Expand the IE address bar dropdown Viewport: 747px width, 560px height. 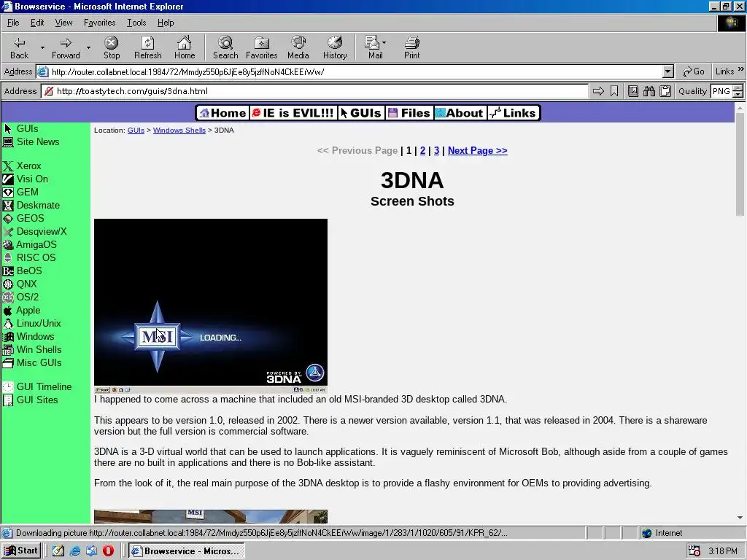click(x=668, y=72)
